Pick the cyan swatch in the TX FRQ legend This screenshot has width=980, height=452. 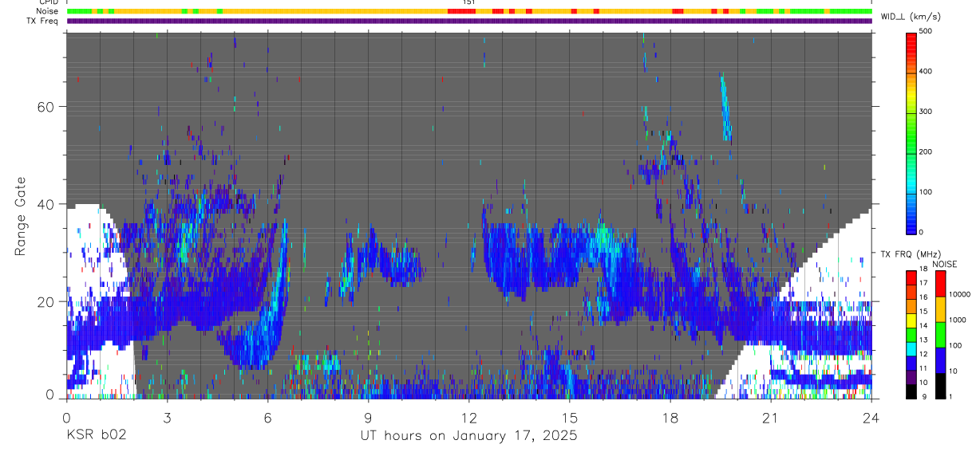pos(911,348)
